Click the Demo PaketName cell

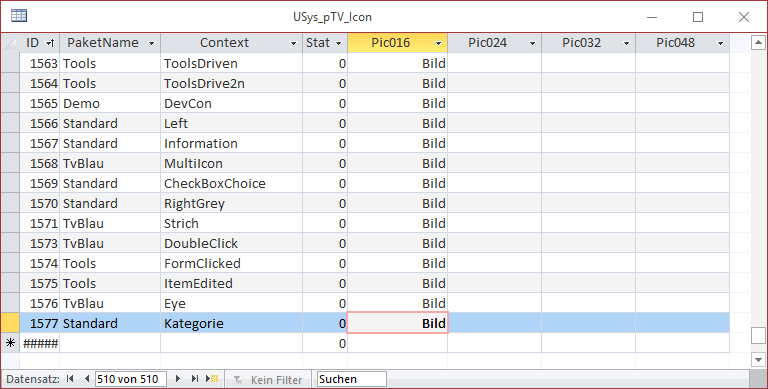pos(110,103)
